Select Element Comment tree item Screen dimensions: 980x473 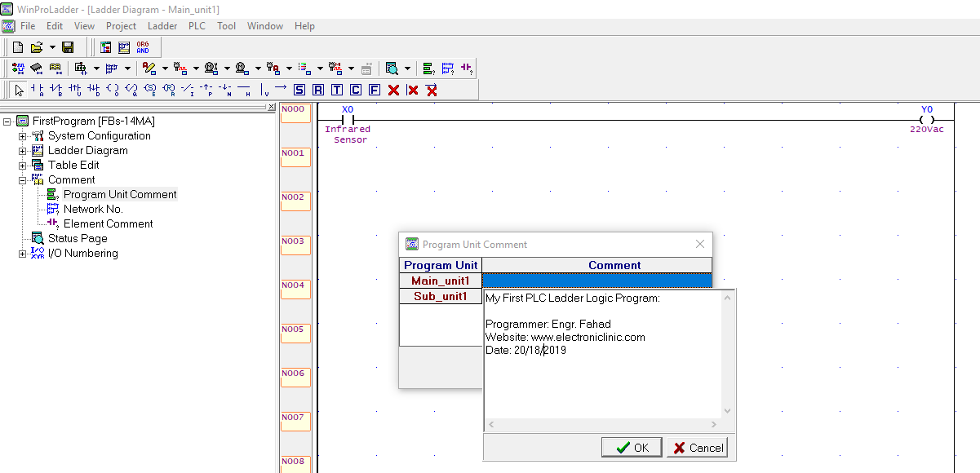108,223
